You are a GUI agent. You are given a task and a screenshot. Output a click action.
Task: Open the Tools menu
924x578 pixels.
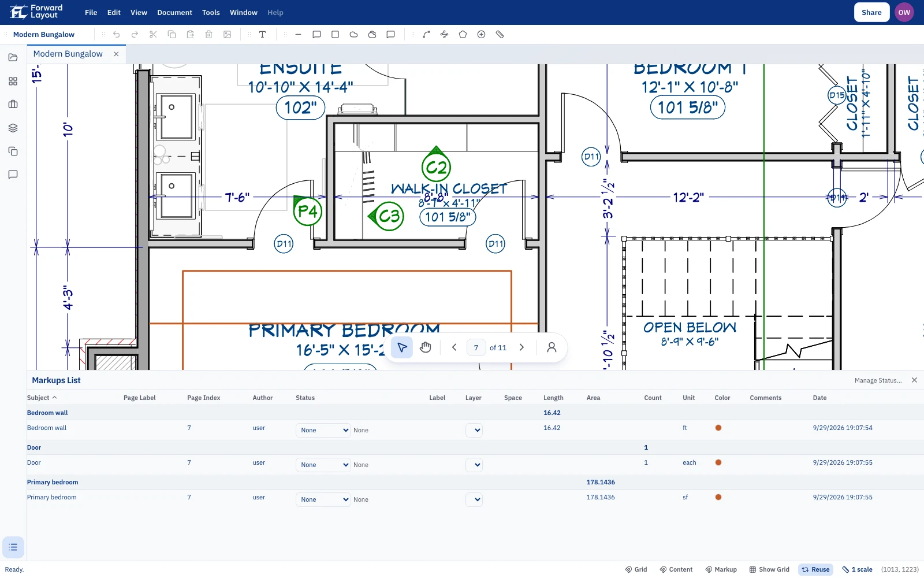coord(211,13)
